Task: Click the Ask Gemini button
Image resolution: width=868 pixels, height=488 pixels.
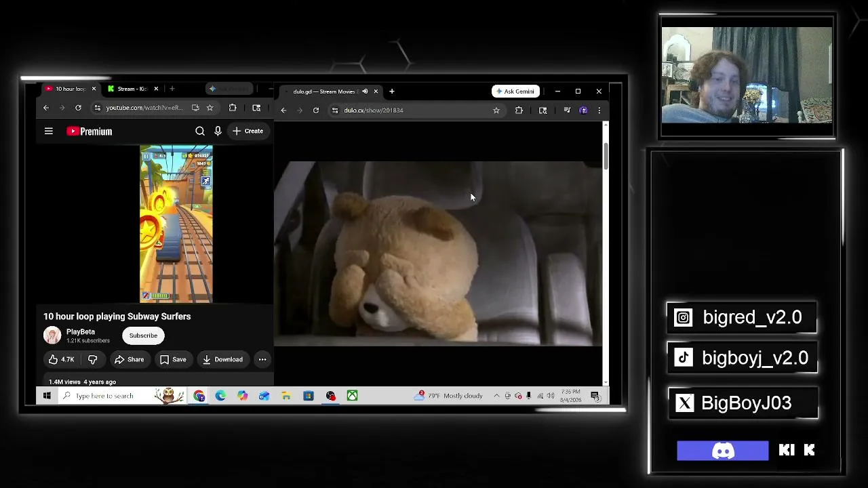Action: point(516,91)
